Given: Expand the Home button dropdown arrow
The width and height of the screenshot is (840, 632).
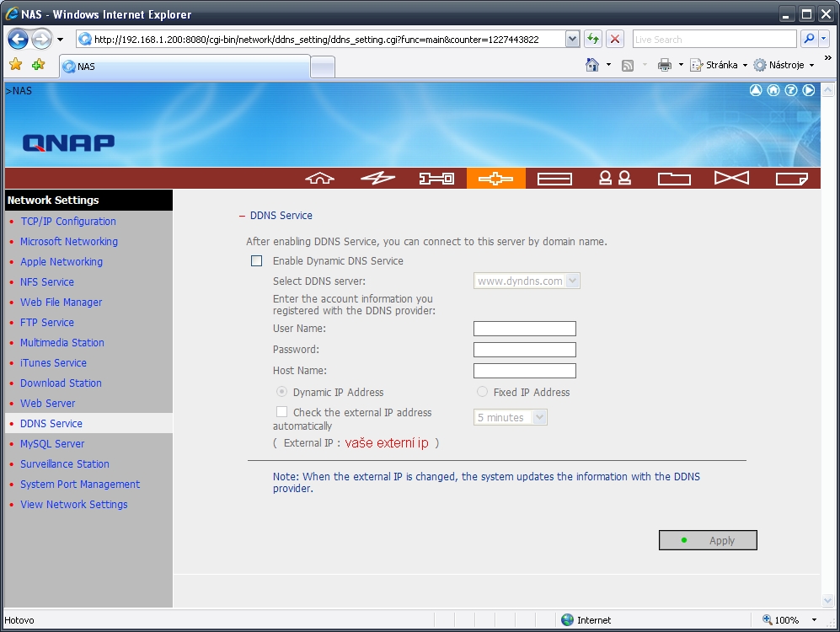Looking at the screenshot, I should [x=608, y=65].
